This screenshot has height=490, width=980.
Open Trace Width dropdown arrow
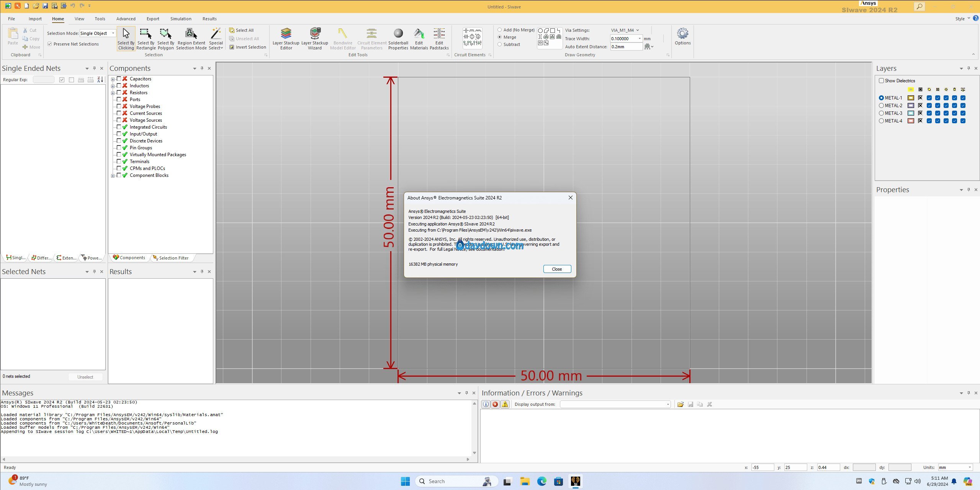(x=640, y=39)
